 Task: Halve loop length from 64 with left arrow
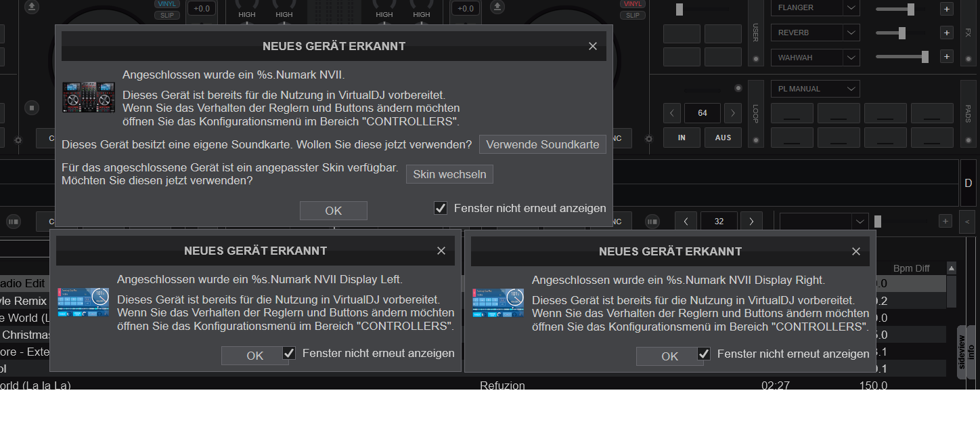click(x=671, y=113)
